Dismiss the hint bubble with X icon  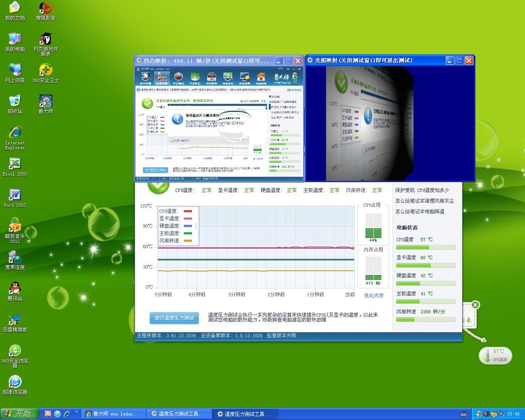475,304
